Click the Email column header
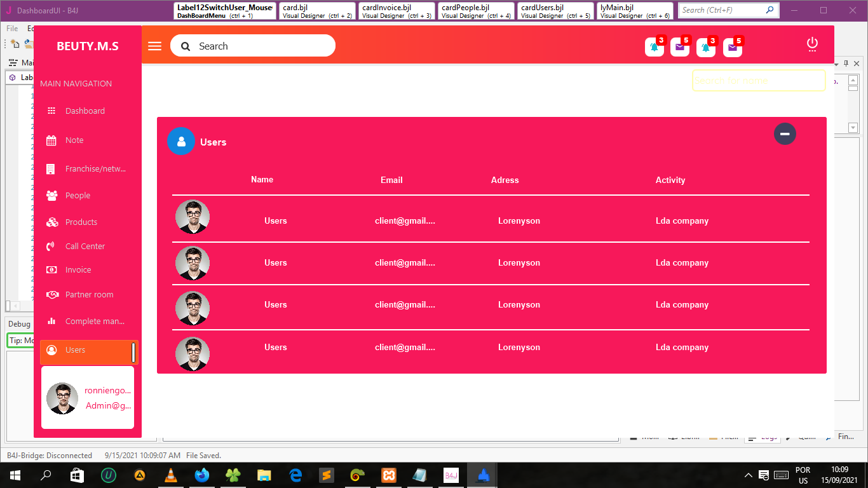The width and height of the screenshot is (868, 488). tap(391, 180)
